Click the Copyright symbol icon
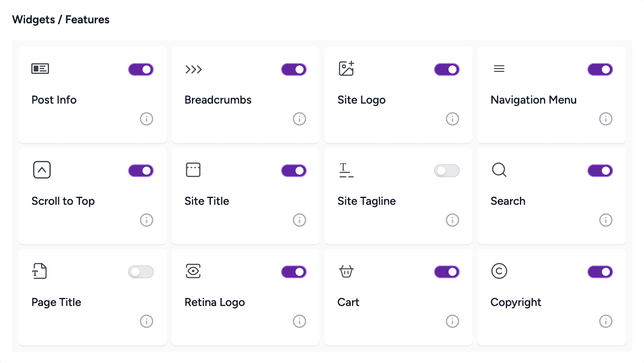Screen dimensions: 644x363 pos(499,271)
